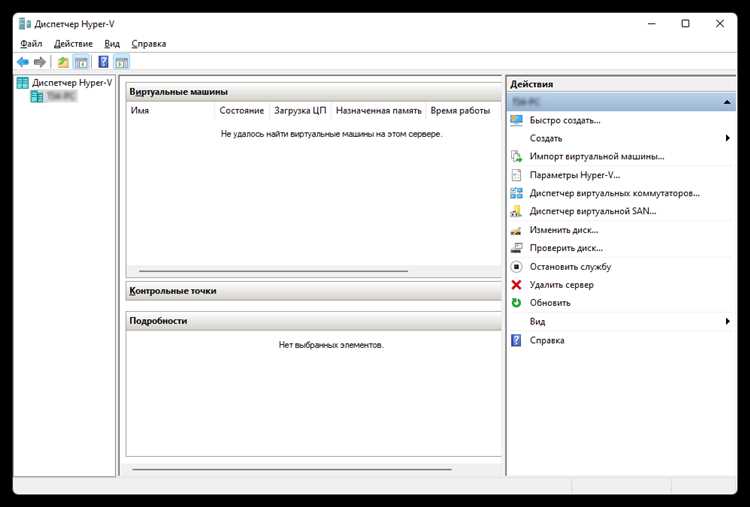Click the Forward arrow in the toolbar
750x507 pixels.
tap(40, 62)
